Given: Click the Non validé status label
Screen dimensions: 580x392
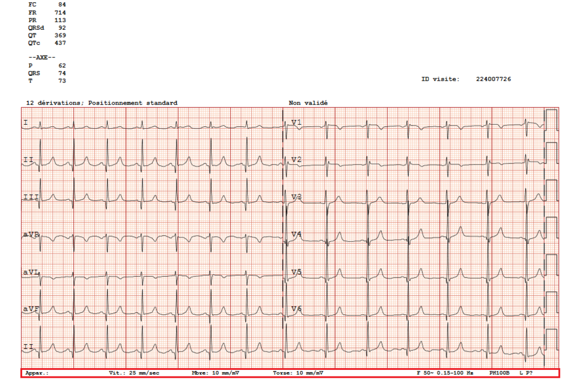Looking at the screenshot, I should pos(308,103).
